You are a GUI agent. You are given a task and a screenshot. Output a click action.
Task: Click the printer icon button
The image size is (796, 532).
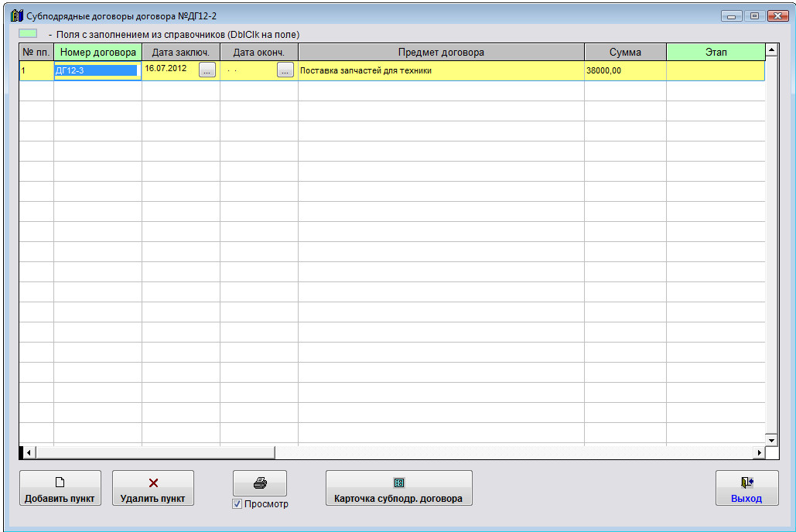[x=259, y=483]
